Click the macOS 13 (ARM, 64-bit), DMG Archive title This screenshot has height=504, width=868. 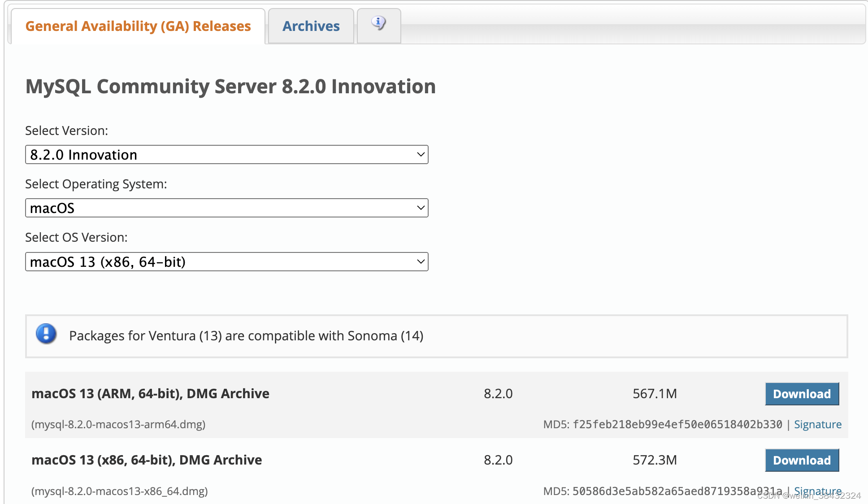pos(150,394)
